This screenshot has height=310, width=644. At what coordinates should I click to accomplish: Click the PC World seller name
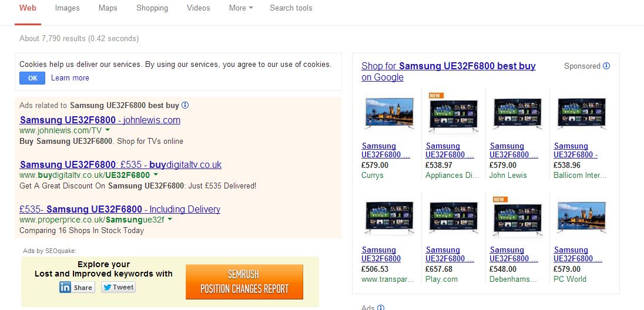coord(570,279)
